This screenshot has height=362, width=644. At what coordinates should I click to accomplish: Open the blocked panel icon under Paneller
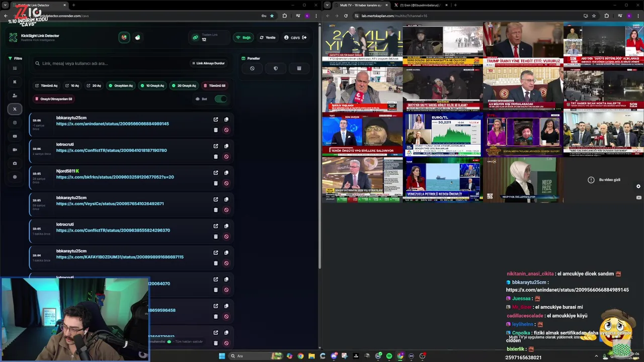coord(252,68)
